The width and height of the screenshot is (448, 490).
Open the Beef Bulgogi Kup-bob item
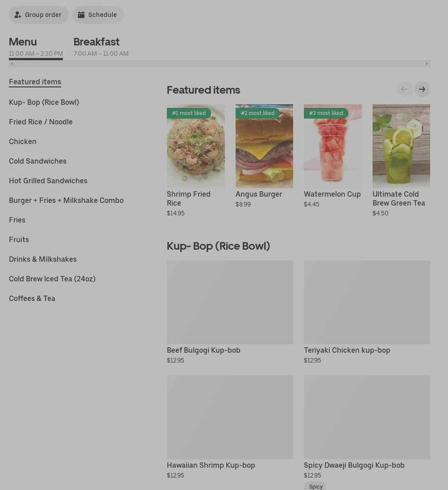pos(230,313)
